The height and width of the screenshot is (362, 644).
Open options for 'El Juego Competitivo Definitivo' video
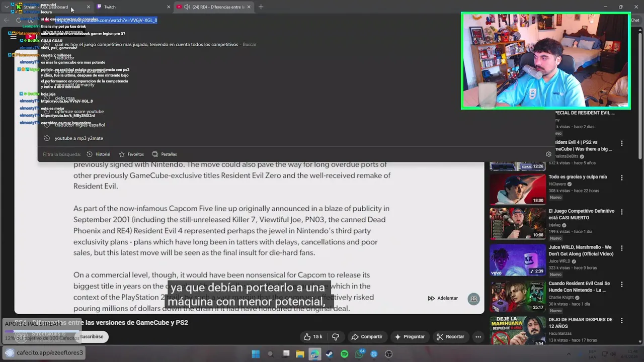click(622, 212)
